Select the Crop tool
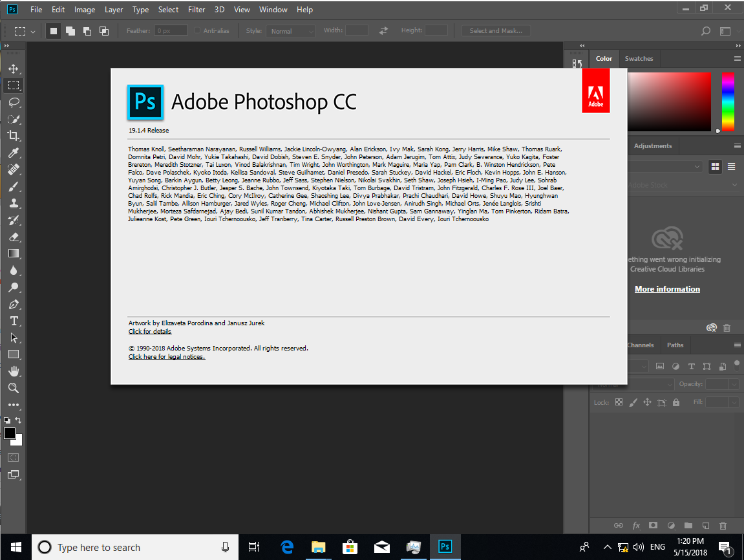 coord(14,136)
